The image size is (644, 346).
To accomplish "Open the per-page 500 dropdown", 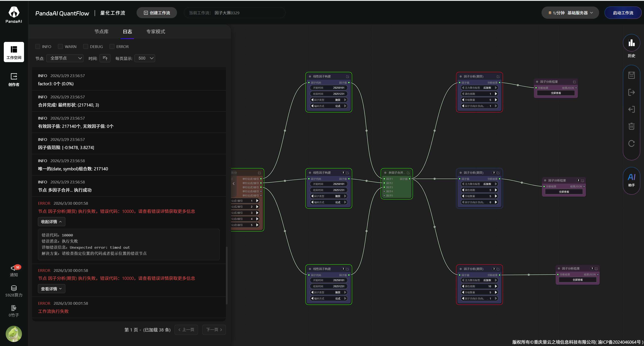I will [x=145, y=58].
